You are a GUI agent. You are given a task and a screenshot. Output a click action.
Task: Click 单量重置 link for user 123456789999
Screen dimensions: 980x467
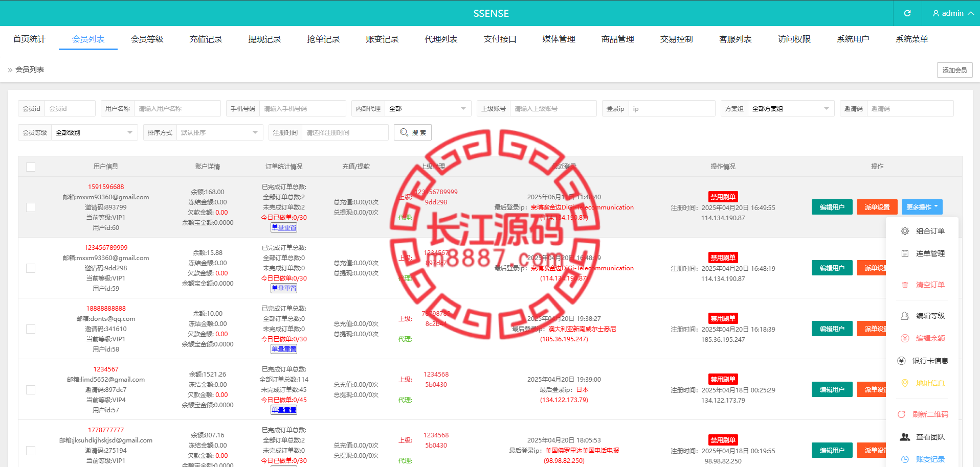pos(284,288)
